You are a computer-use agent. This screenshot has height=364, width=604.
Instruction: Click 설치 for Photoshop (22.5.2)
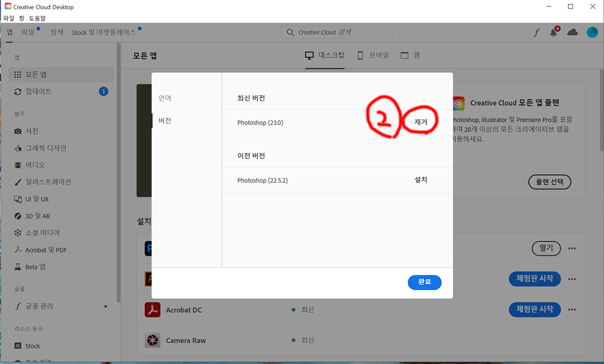click(x=421, y=180)
